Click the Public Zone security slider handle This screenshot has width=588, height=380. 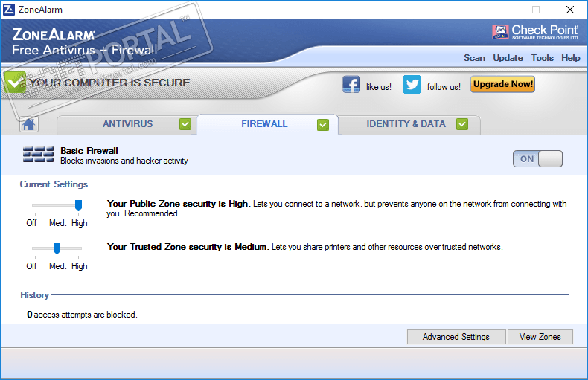pyautogui.click(x=78, y=205)
